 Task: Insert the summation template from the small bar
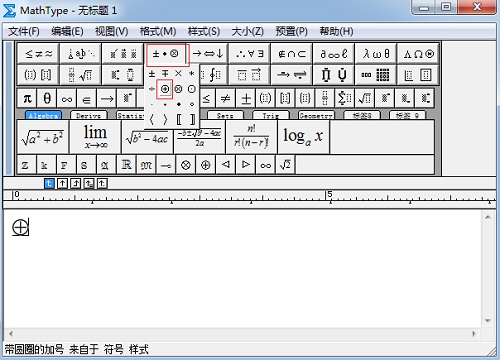(345, 98)
